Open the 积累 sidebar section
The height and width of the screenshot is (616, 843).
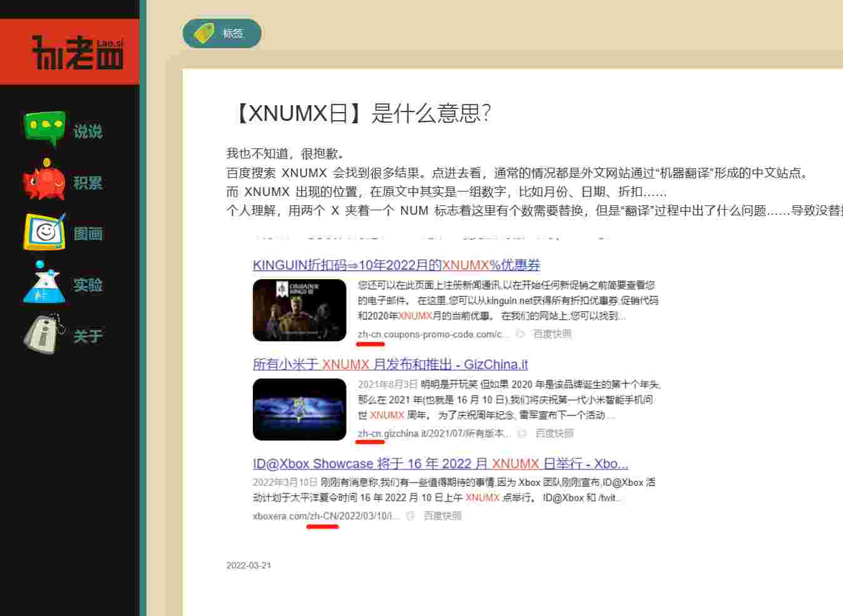88,183
